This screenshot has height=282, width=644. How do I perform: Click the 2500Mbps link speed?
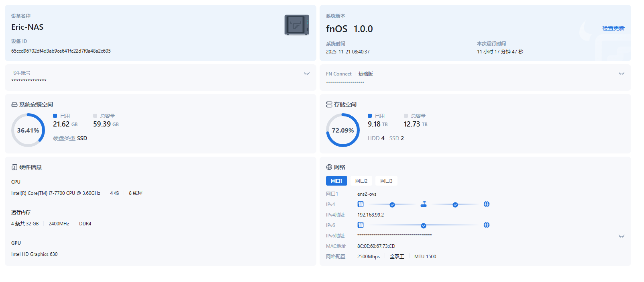[369, 257]
